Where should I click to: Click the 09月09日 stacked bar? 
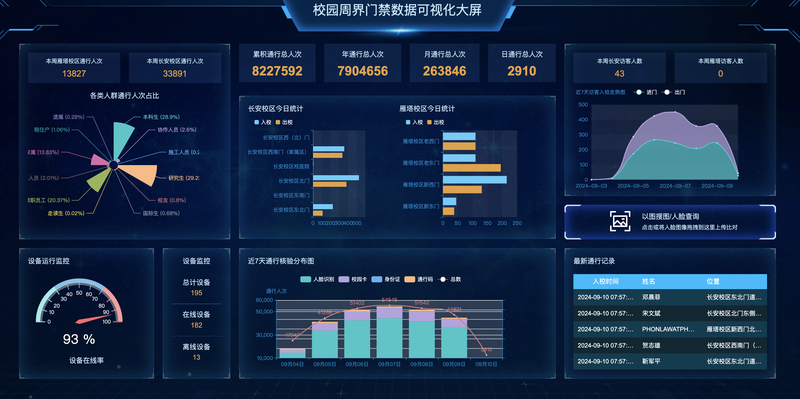(454, 338)
